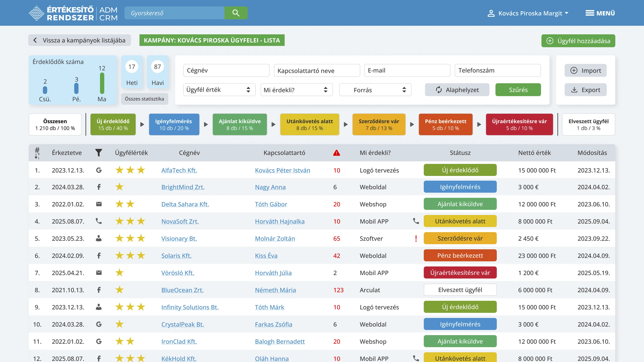This screenshot has width=644, height=362.
Task: Click the three-star rating for Solaris Kft.
Action: (130, 256)
